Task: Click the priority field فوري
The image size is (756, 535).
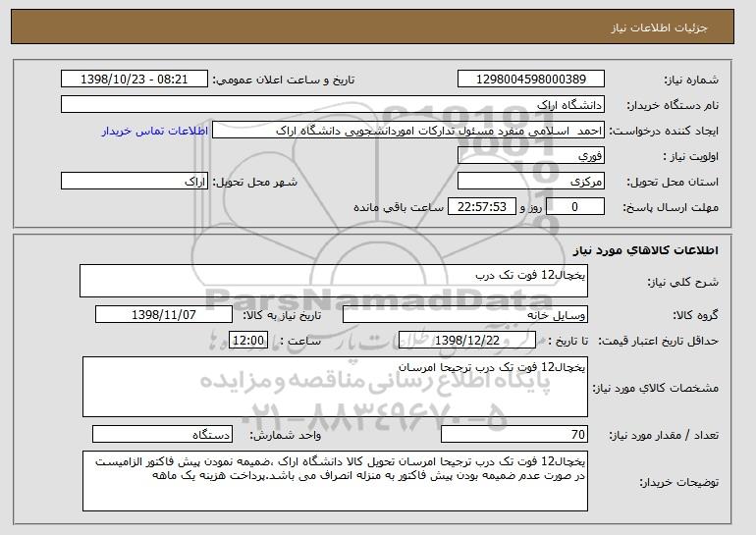Action: 531,156
